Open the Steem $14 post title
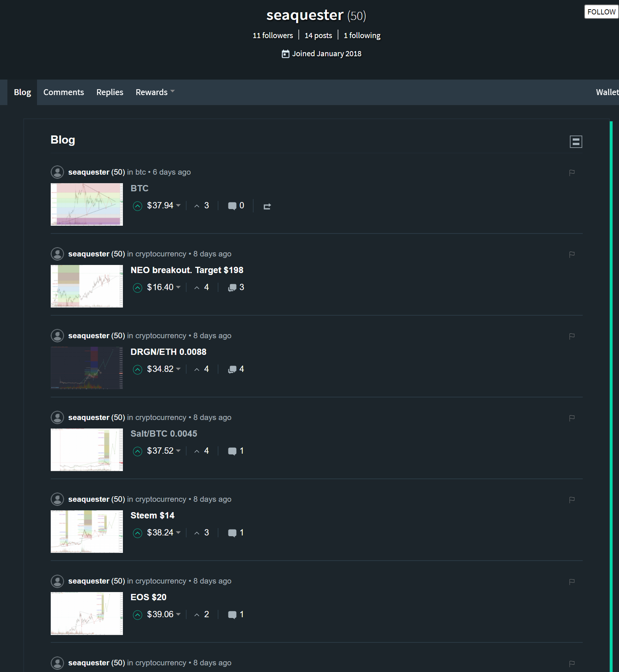 click(152, 515)
